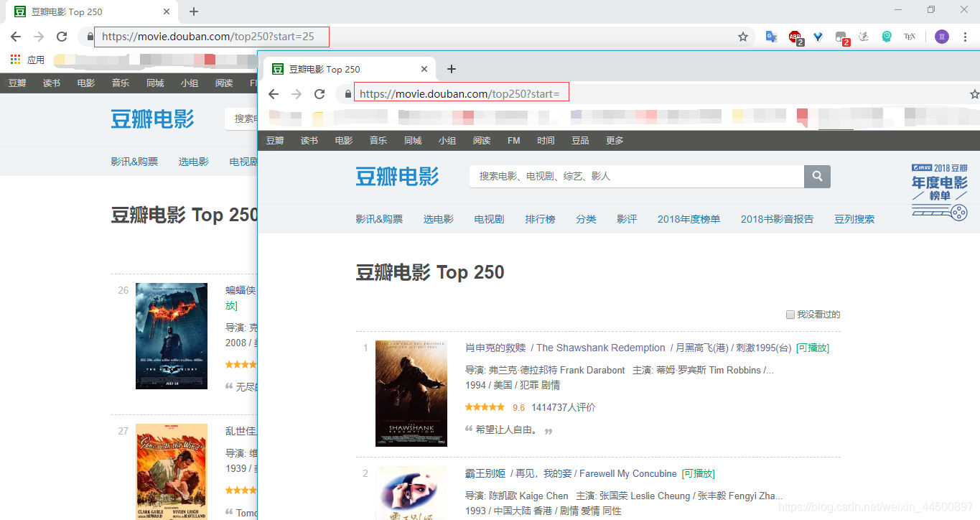
Task: Open 霸王别姬 title link
Action: point(485,473)
